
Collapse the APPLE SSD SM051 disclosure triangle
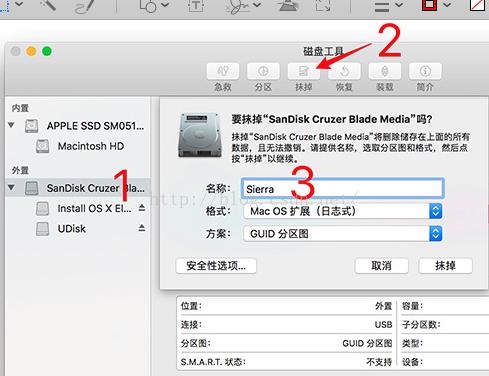tap(11, 125)
